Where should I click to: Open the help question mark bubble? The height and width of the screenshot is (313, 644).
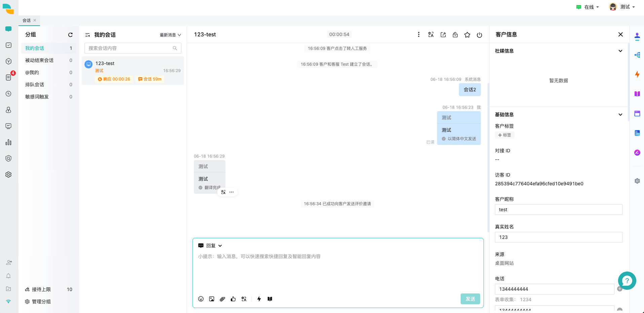click(627, 281)
